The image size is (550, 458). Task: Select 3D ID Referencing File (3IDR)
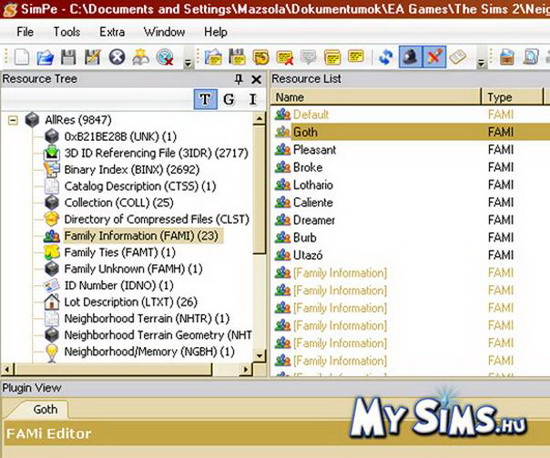click(x=156, y=153)
